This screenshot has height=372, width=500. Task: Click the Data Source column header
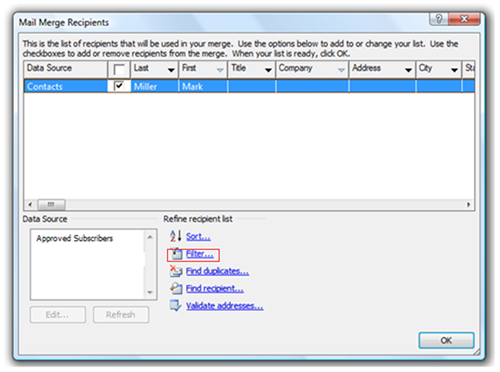pos(66,69)
